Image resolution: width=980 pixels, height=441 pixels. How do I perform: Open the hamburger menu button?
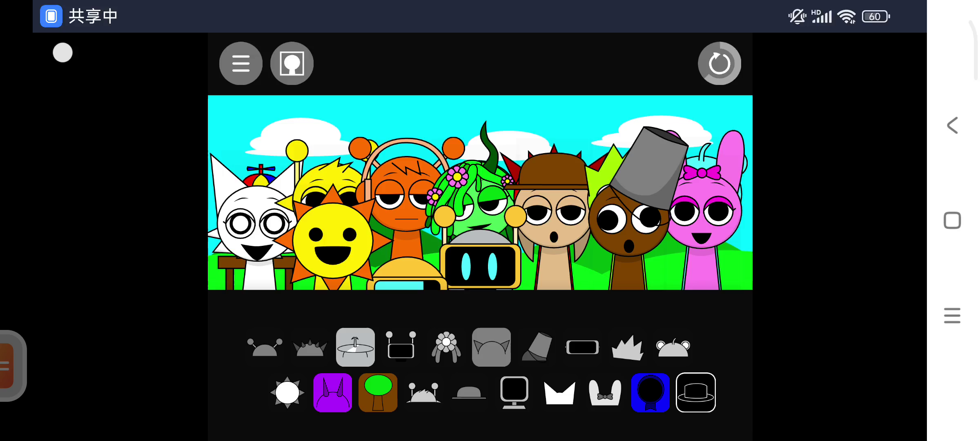pos(241,63)
